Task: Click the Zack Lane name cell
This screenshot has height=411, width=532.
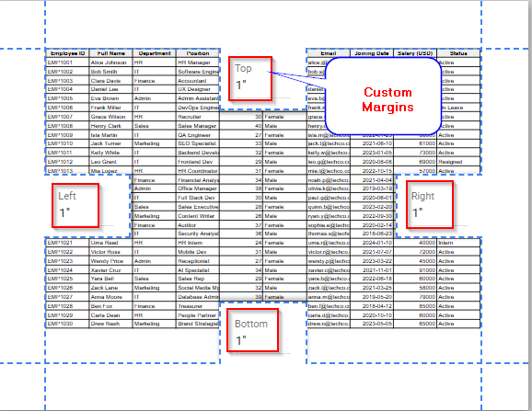Action: coord(111,288)
